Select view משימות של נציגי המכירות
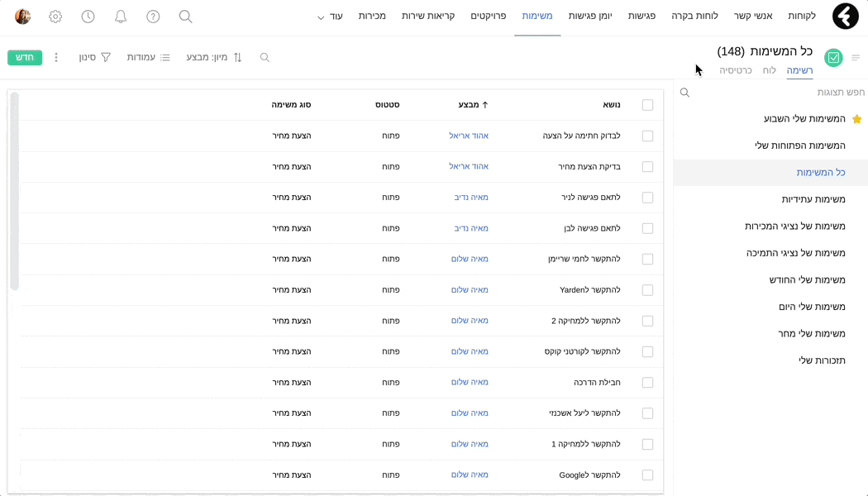The width and height of the screenshot is (868, 496). point(795,227)
